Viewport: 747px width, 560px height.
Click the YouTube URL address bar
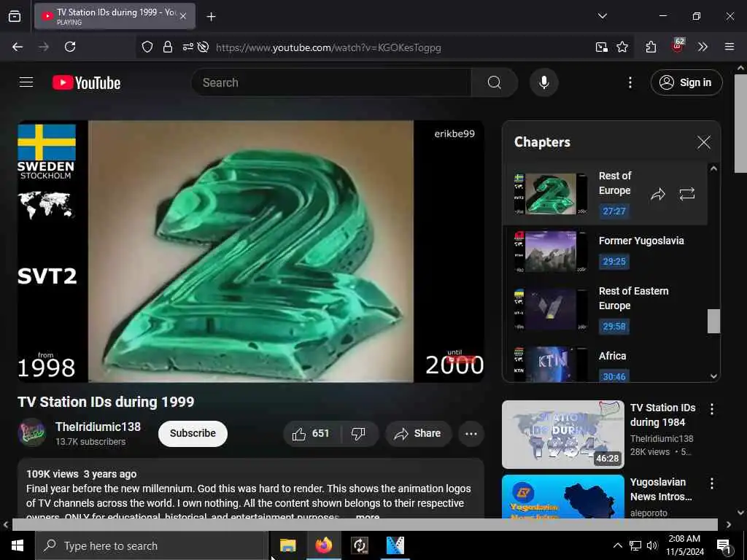tap(328, 47)
